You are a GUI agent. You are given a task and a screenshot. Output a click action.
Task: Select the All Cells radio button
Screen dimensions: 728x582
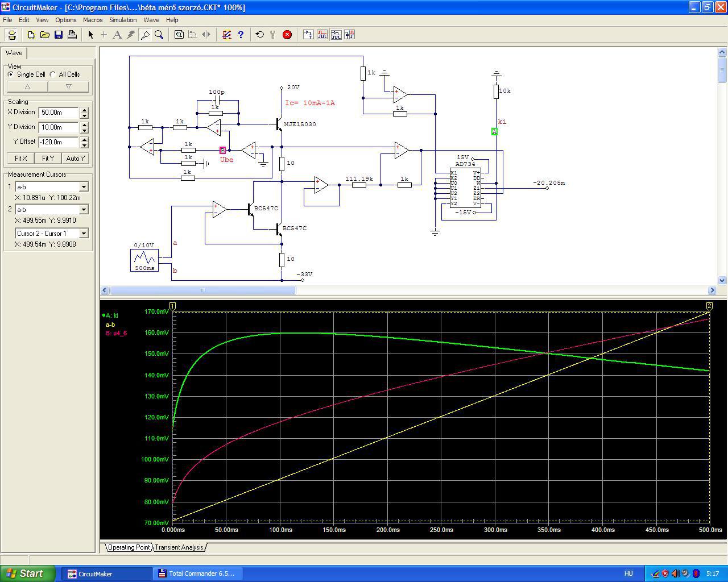(x=53, y=74)
